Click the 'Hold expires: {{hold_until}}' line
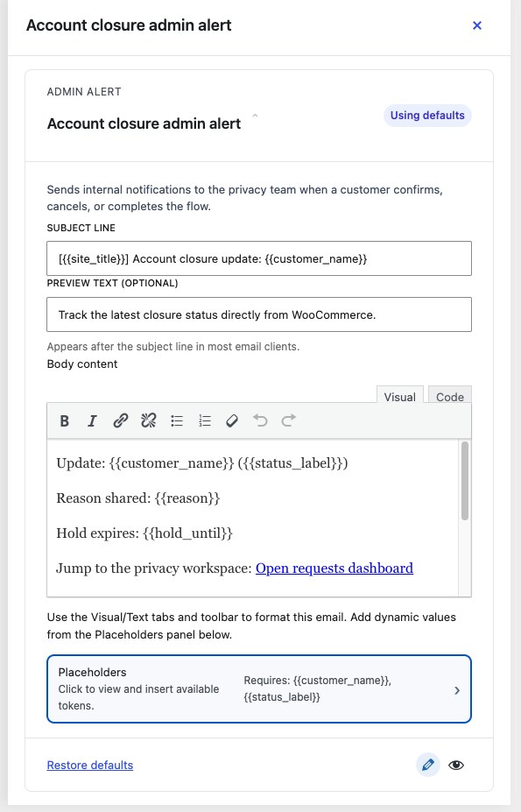Viewport: 521px width, 812px height. [144, 533]
